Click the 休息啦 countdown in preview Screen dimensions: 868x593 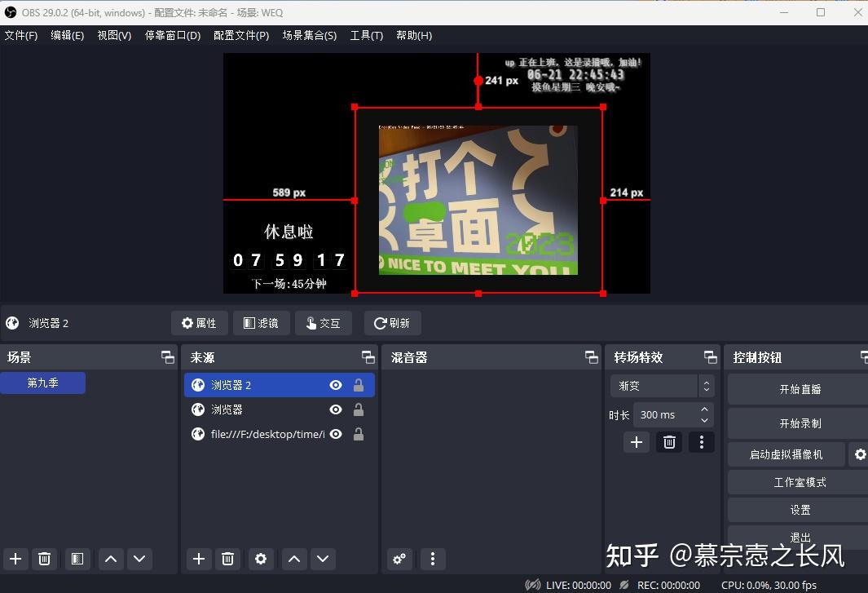[x=289, y=256]
